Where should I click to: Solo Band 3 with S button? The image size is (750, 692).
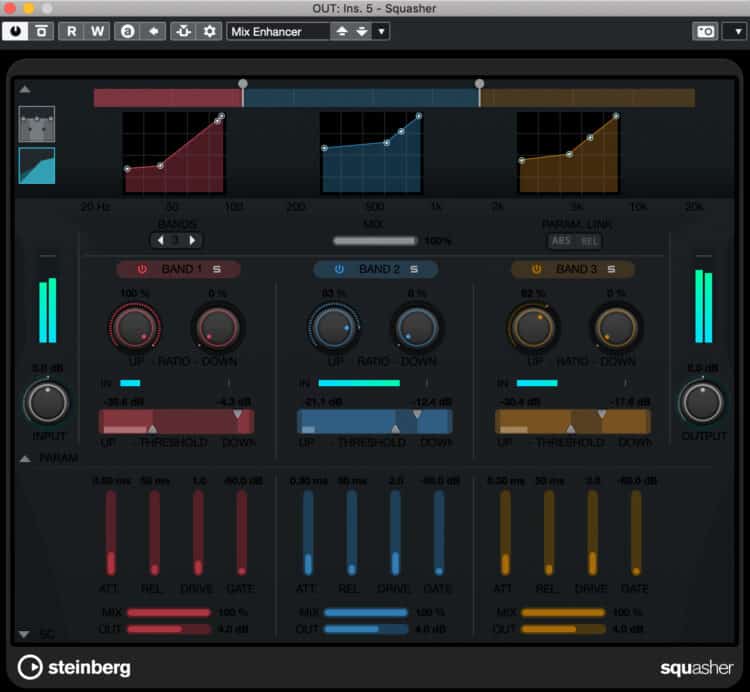(x=611, y=269)
